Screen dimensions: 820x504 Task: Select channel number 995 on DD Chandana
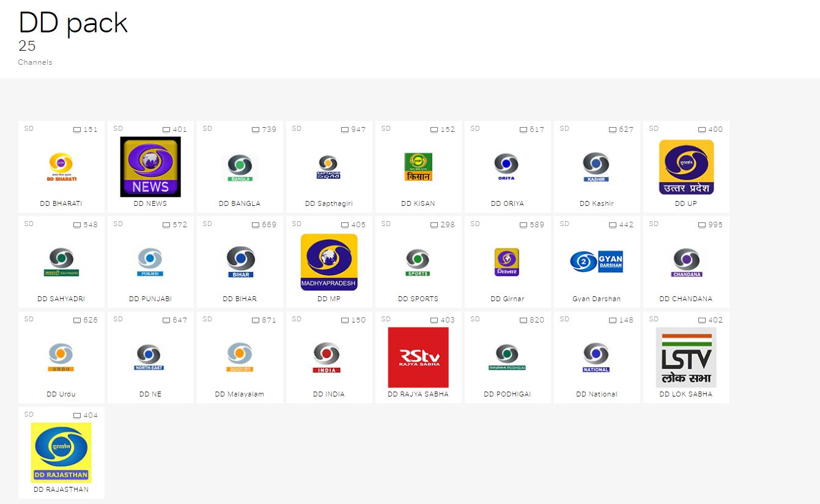pyautogui.click(x=715, y=225)
